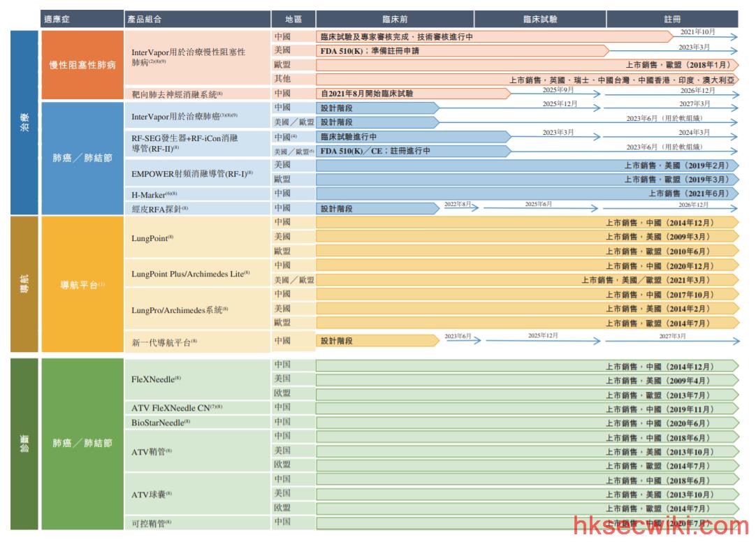Click the blue 肺癌/肺結節 indication cell
Viewport: 756px width, 542px height.
point(82,158)
